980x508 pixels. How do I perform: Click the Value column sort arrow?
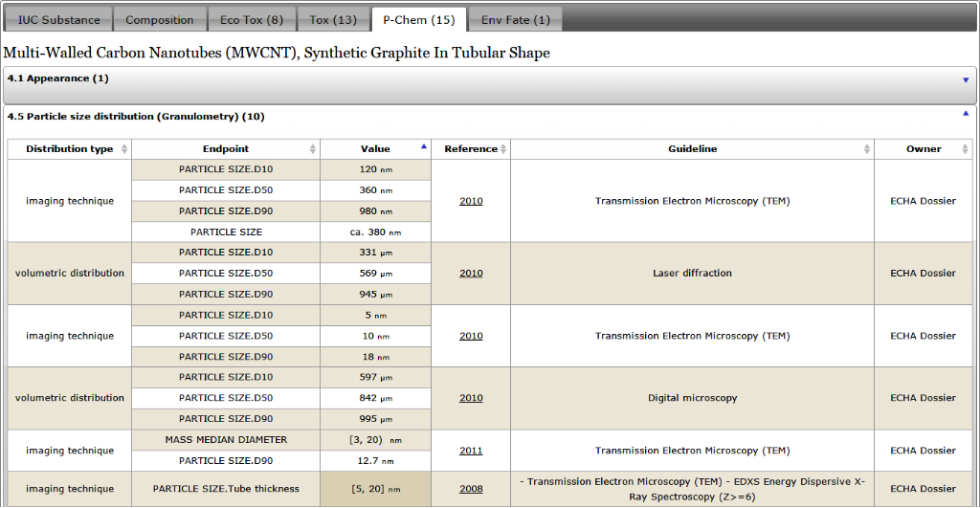pyautogui.click(x=424, y=147)
